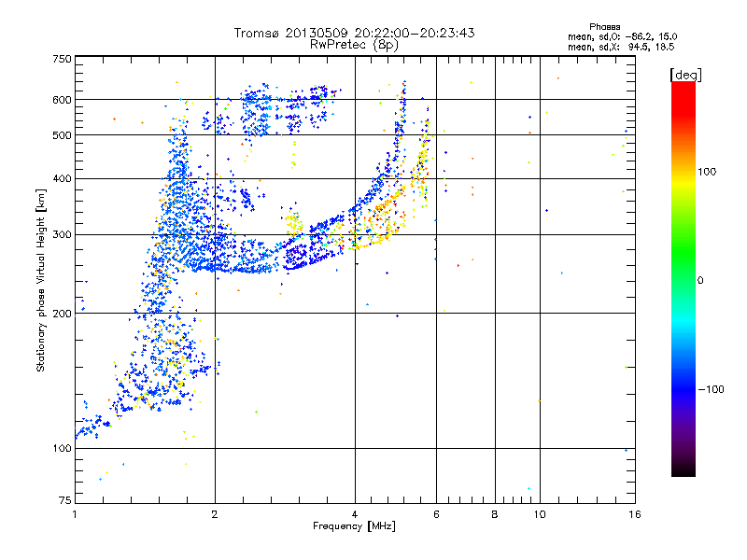The height and width of the screenshot is (560, 747).
Task: Click the 'mean, sd,X: 94.5, 18.5' text
Action: point(621,47)
